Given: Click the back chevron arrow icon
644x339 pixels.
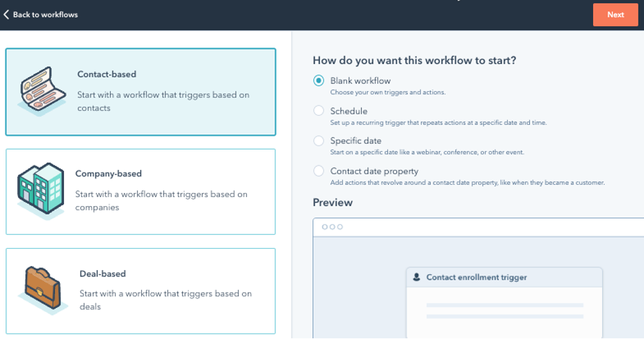Looking at the screenshot, I should click(x=6, y=14).
